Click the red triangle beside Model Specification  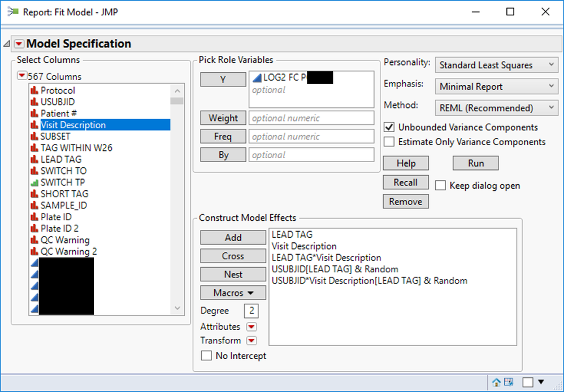(19, 44)
